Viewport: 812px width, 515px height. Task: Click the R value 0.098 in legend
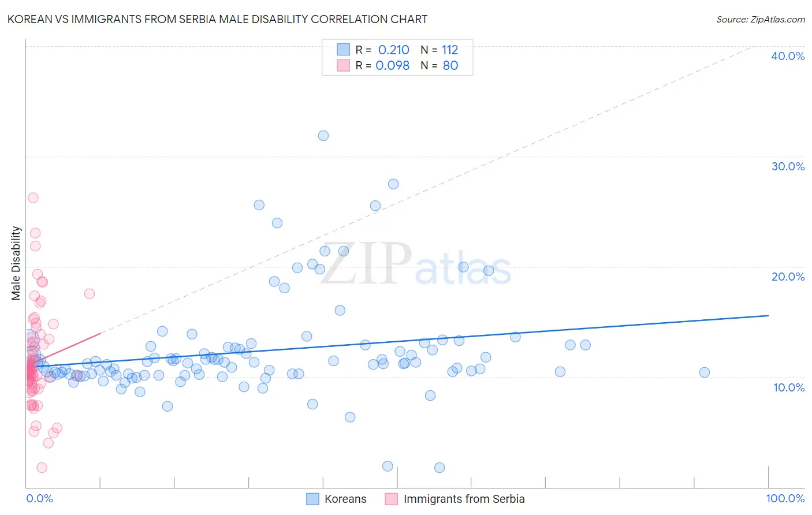pyautogui.click(x=393, y=65)
